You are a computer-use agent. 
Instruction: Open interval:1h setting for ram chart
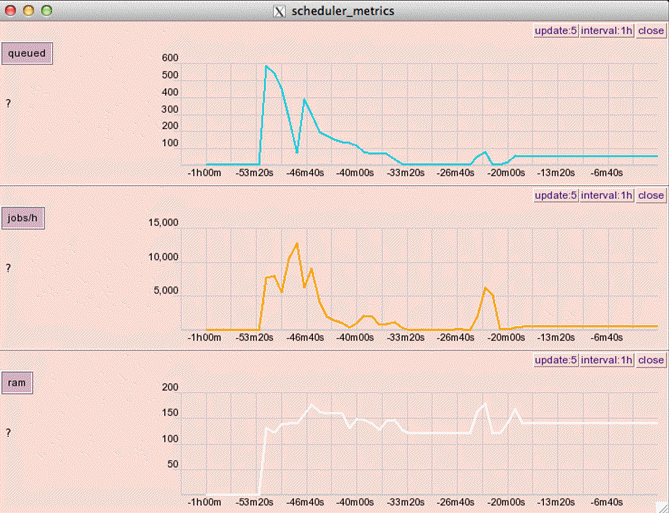[606, 360]
